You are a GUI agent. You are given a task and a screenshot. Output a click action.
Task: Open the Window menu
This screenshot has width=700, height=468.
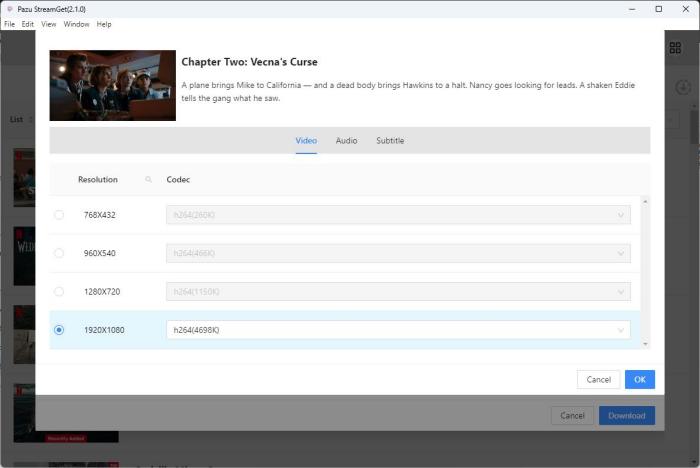(x=76, y=24)
